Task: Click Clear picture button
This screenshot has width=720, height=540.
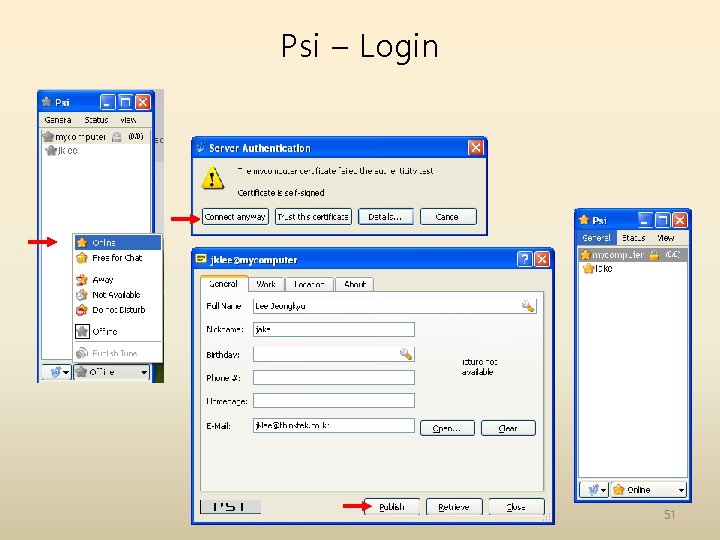Action: [x=508, y=428]
